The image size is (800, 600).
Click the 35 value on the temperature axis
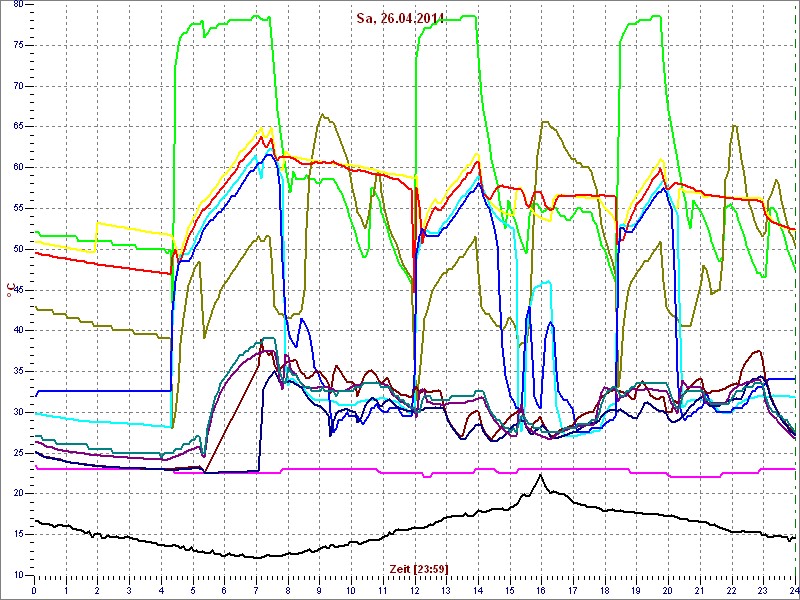(18, 371)
